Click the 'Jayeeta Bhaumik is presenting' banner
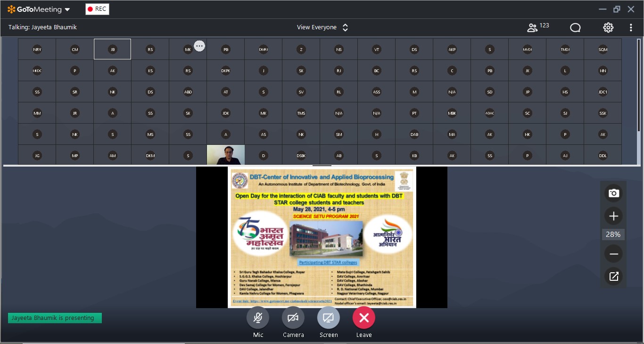Screen dimensions: 644x344 pos(55,318)
